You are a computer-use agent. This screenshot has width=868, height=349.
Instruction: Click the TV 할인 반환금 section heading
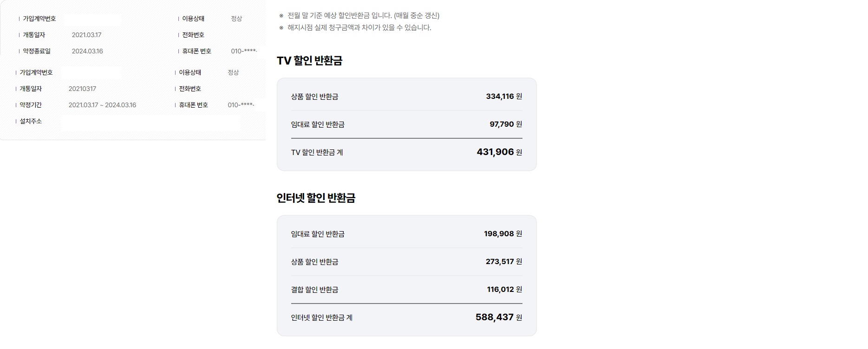(x=309, y=61)
